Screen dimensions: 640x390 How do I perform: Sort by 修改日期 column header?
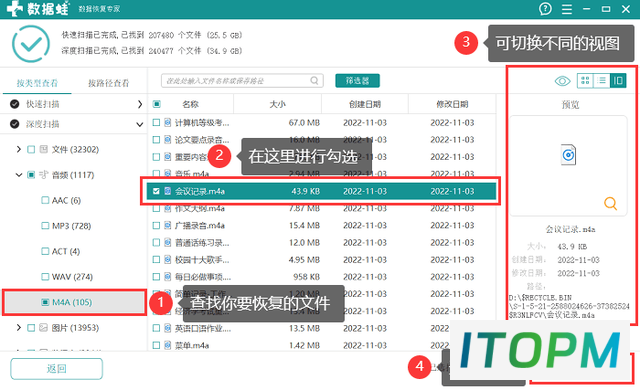452,104
